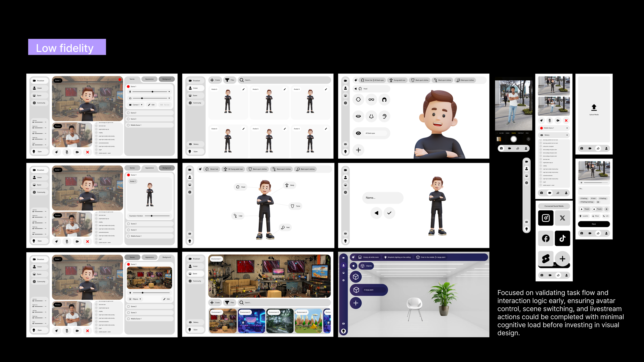This screenshot has width=644, height=362.
Task: Switch to VIDEO camera mode
Action: (507, 133)
